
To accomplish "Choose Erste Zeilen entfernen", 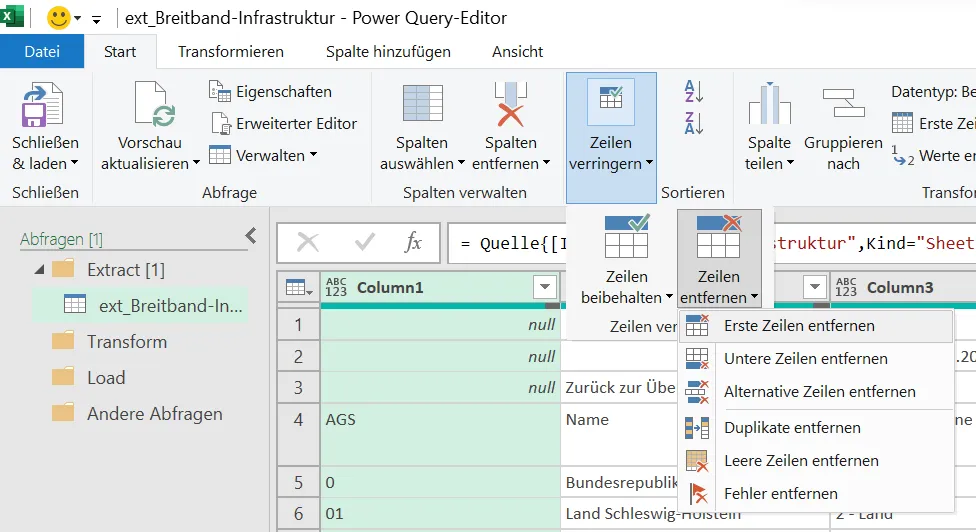I will pyautogui.click(x=816, y=325).
